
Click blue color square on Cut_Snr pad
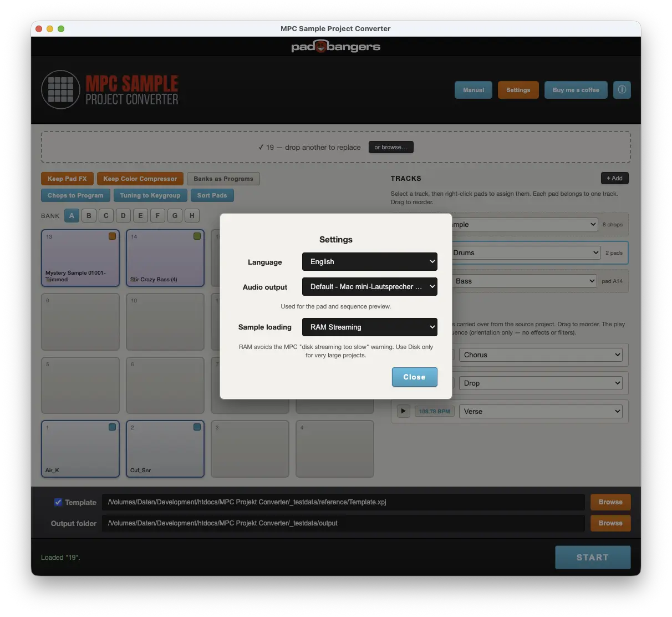197,427
